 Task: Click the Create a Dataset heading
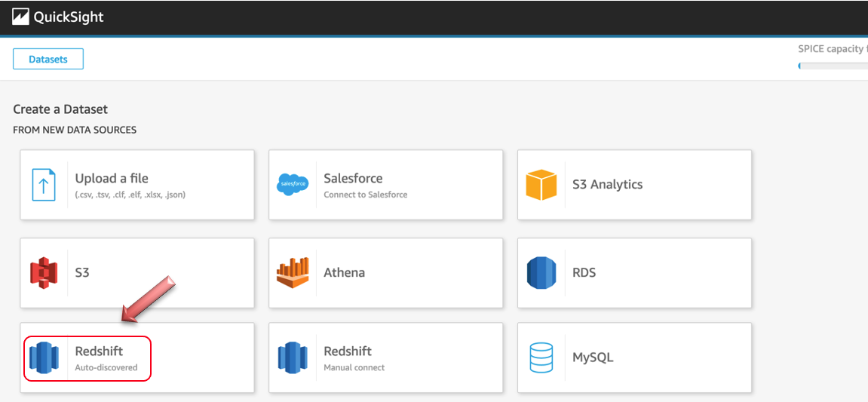pyautogui.click(x=60, y=109)
